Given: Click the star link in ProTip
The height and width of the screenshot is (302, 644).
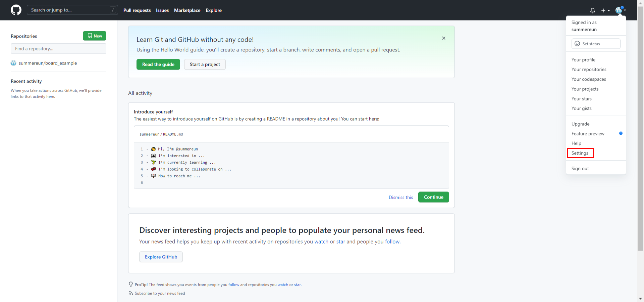Looking at the screenshot, I should click(298, 285).
